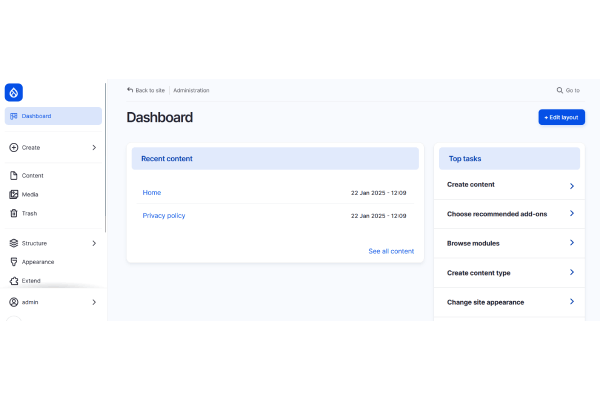This screenshot has width=600, height=400.
Task: Open the Extend puzzle icon
Action: [x=13, y=281]
